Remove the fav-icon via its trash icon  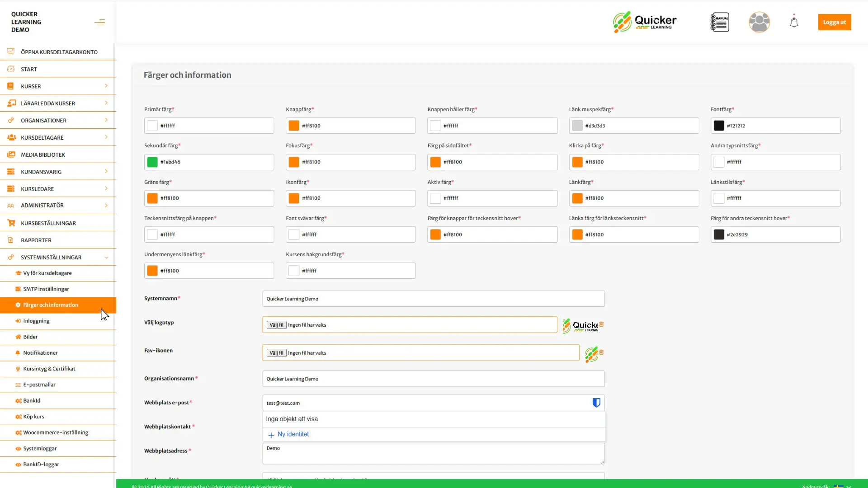[x=602, y=352]
